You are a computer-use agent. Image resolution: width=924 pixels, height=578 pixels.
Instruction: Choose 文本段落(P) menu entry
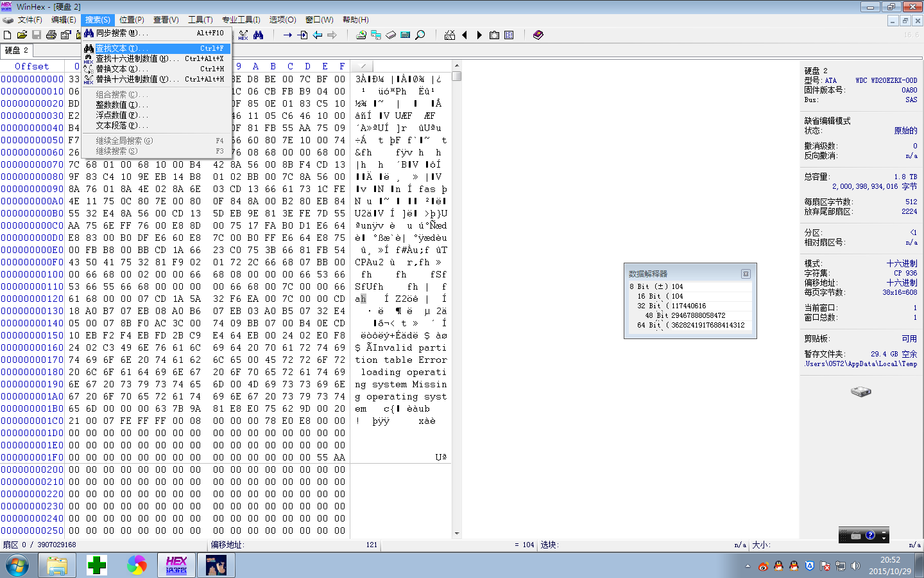click(157, 125)
